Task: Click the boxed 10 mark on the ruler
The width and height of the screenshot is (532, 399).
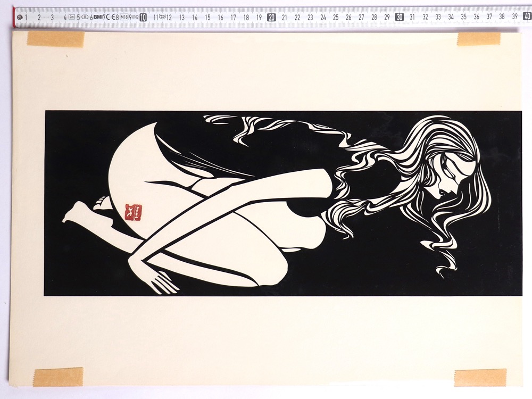Action: tap(143, 17)
